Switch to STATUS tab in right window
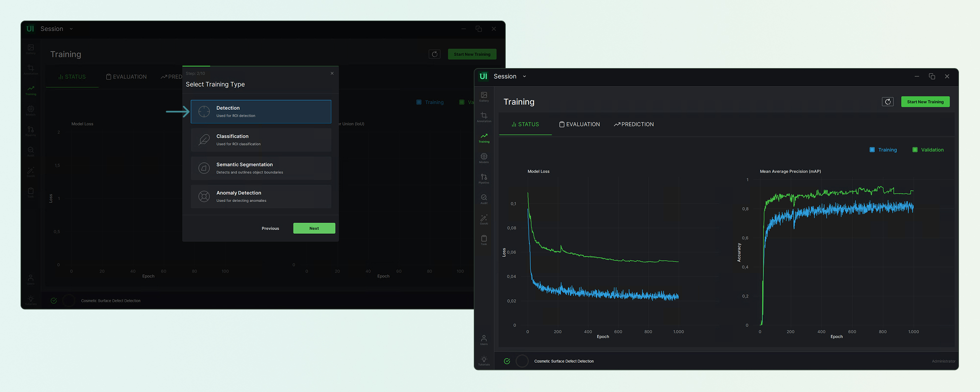Image resolution: width=980 pixels, height=392 pixels. pos(525,124)
